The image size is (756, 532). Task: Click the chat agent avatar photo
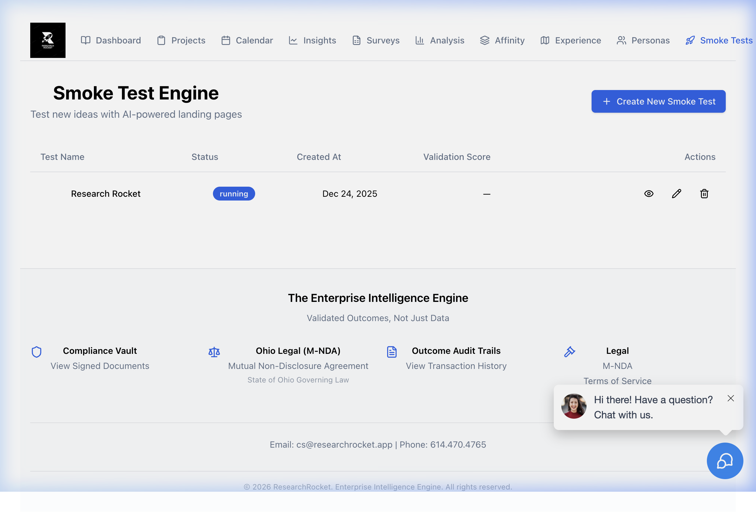click(x=574, y=406)
